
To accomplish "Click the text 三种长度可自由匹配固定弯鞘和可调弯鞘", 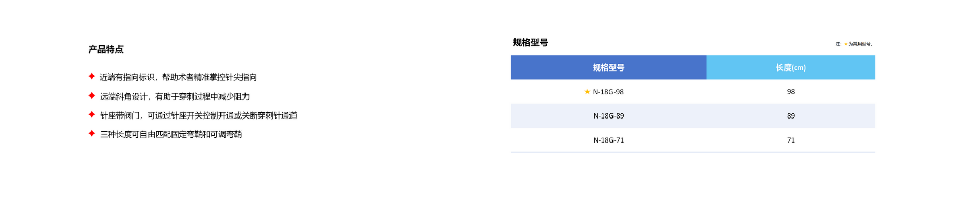I will click(x=171, y=134).
